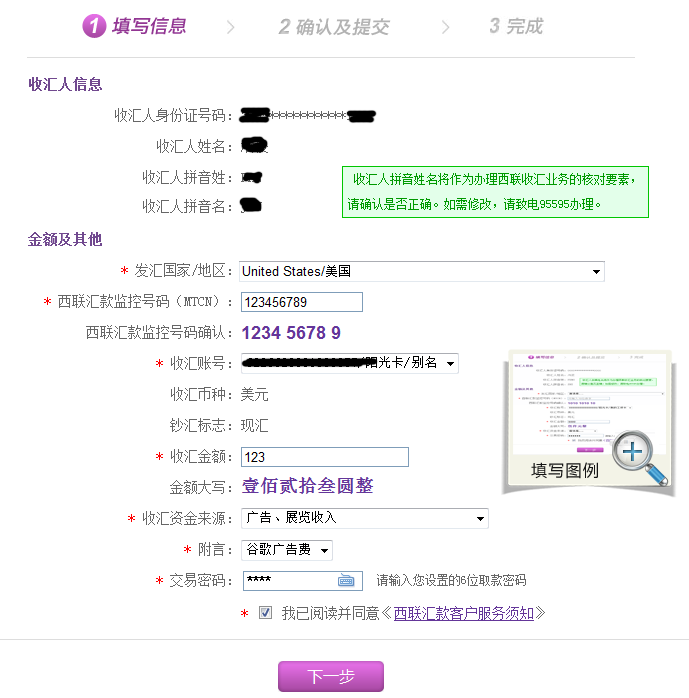
Task: Click into the 交易密码 password field
Action: [x=288, y=581]
